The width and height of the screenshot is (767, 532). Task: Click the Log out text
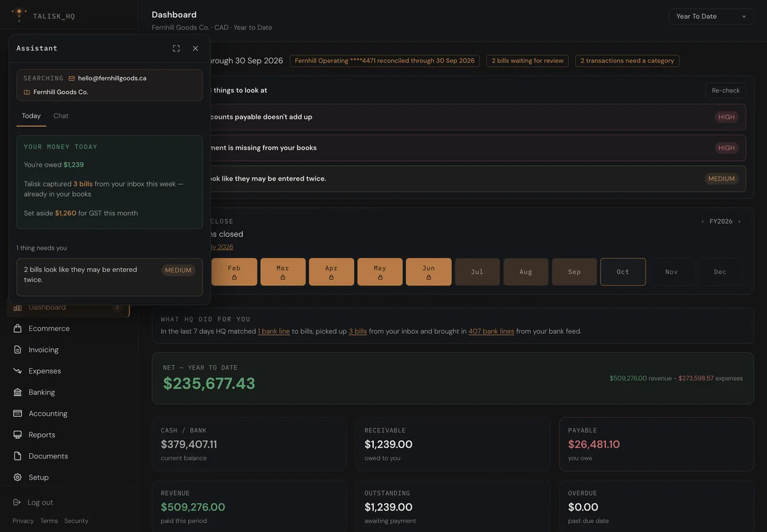click(x=40, y=503)
